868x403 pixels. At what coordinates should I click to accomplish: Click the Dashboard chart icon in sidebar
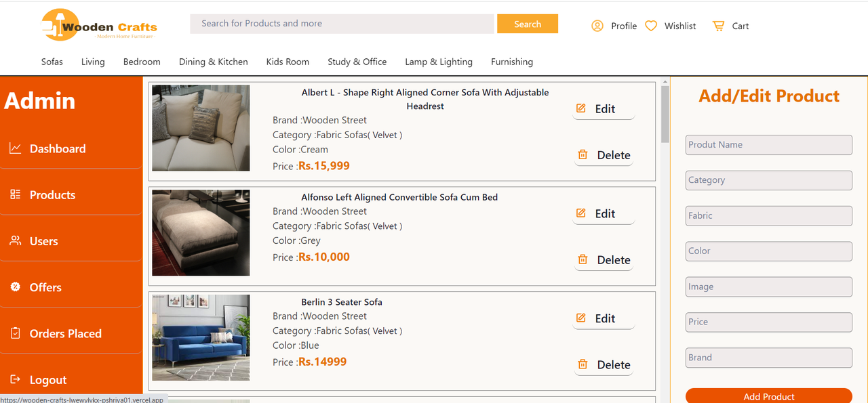point(16,148)
